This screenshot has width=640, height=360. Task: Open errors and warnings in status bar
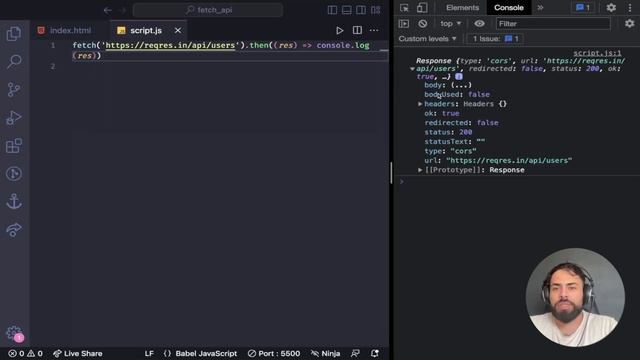(26, 353)
